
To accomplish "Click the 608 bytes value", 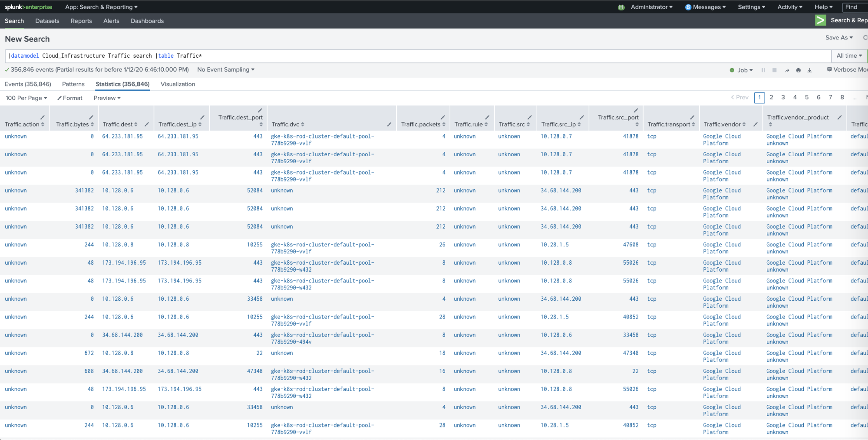I will [x=89, y=371].
